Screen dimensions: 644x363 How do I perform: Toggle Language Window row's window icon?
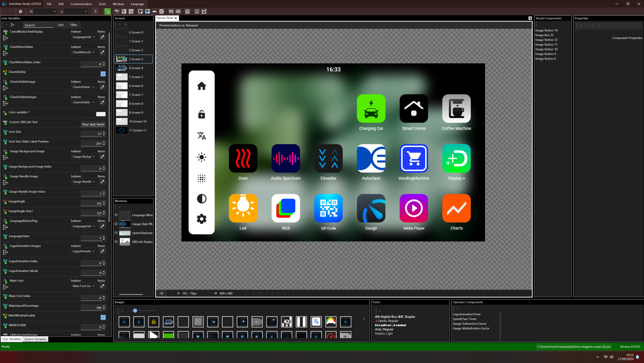116,215
